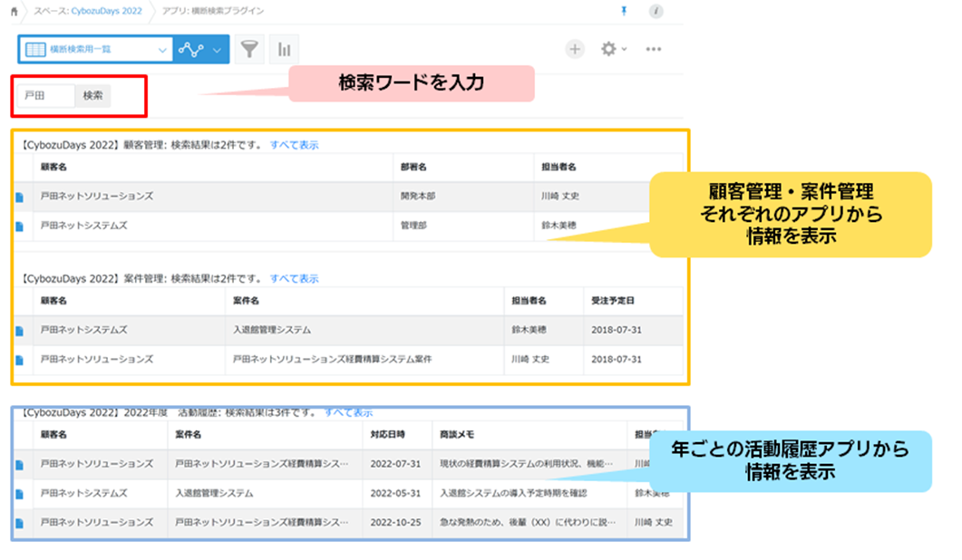Open the app settings gear icon
The height and width of the screenshot is (560, 962).
pos(608,49)
